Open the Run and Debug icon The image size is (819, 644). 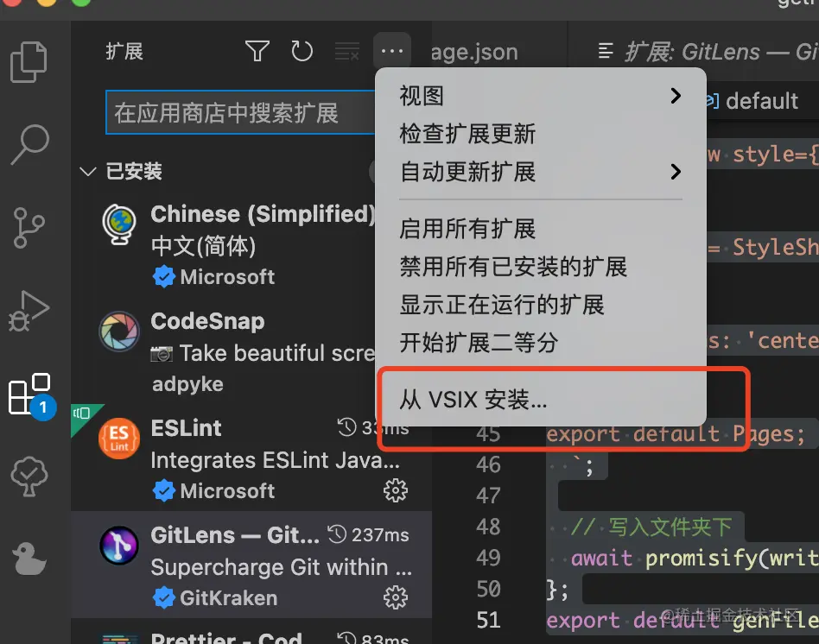tap(29, 311)
